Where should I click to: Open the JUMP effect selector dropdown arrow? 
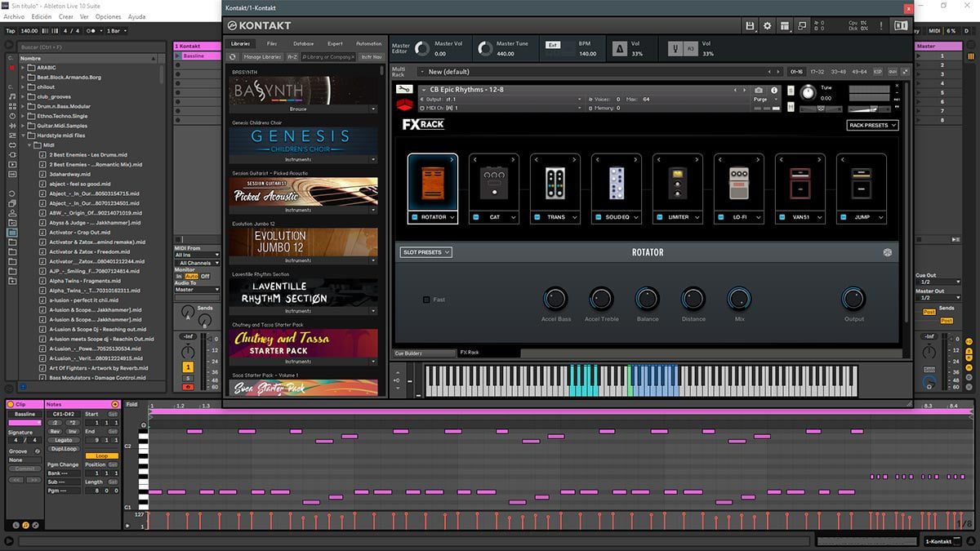(880, 217)
